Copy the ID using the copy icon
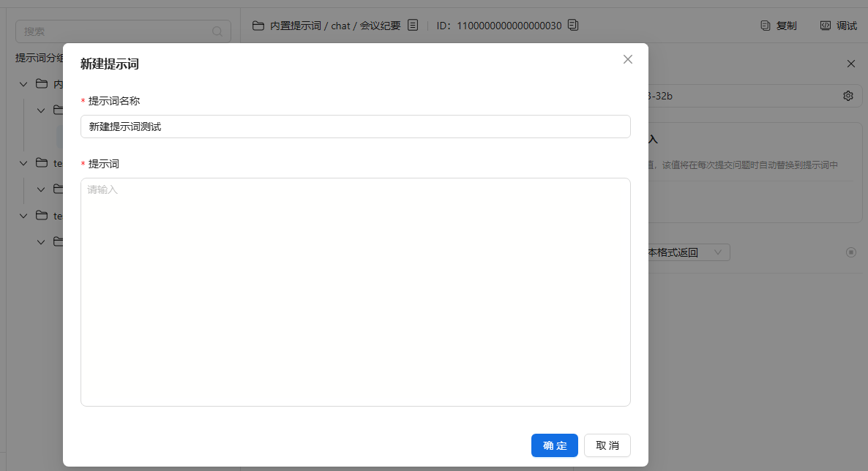Screen dimensions: 868x471 (x=573, y=26)
